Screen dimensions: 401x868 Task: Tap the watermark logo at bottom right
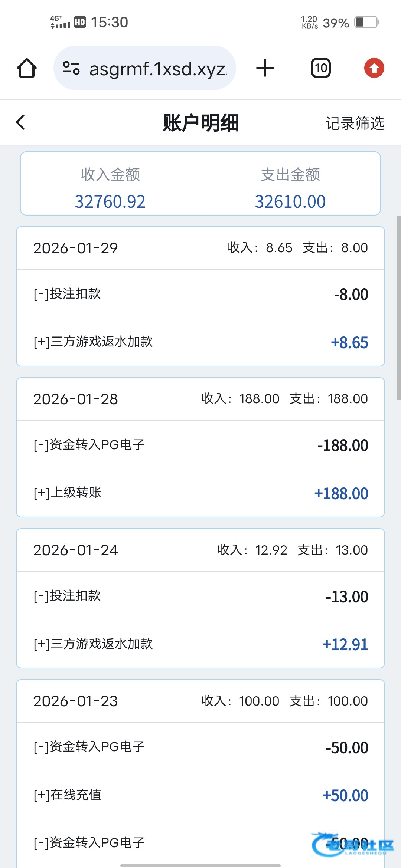pyautogui.click(x=352, y=844)
